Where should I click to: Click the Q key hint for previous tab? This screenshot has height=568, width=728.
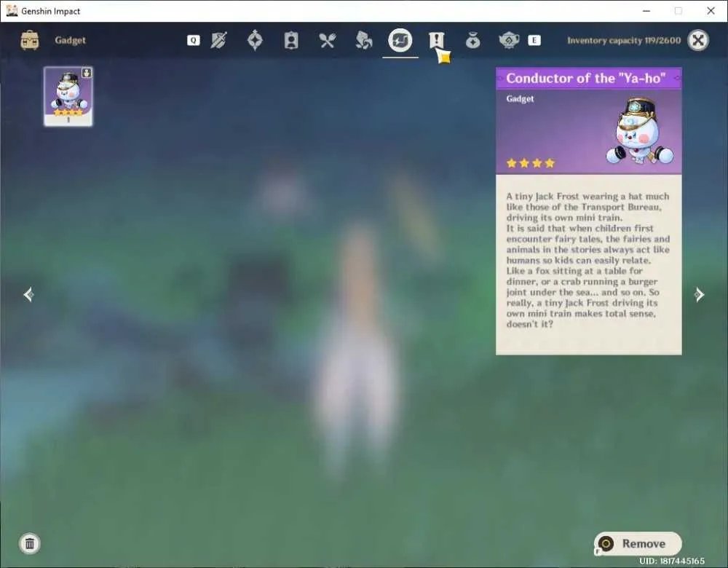tap(194, 40)
